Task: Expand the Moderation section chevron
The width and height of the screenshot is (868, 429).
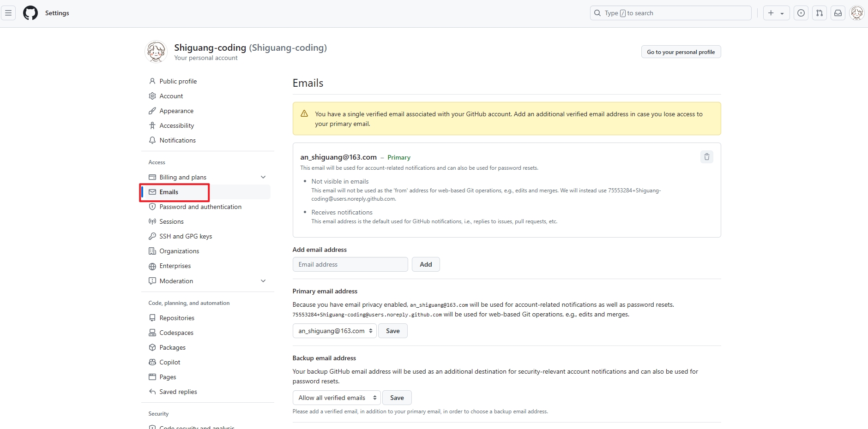Action: (x=263, y=281)
